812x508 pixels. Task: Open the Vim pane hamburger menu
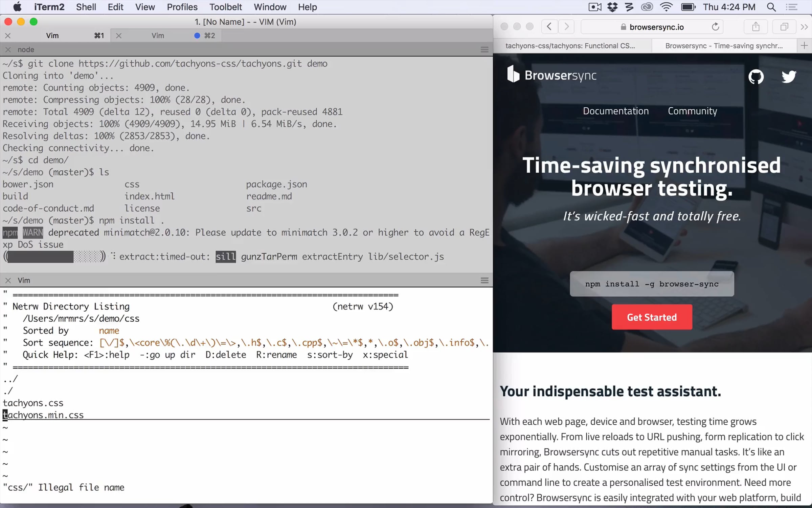tap(484, 280)
